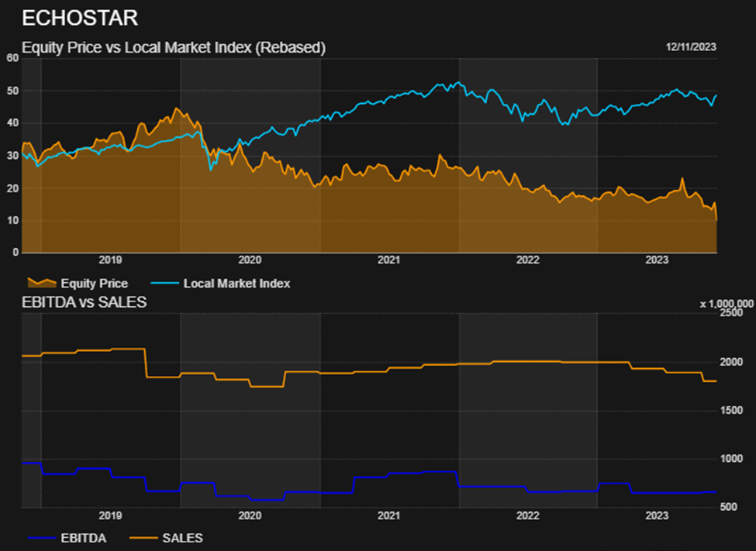Click the 40 label on upper y-axis
The width and height of the screenshot is (756, 551).
(x=12, y=123)
